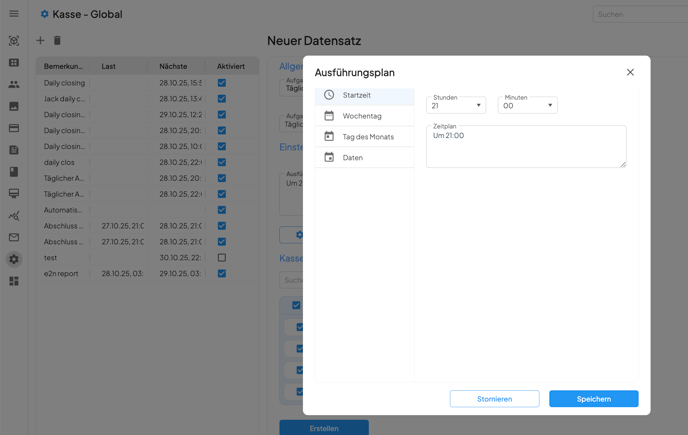
Task: Click the trash delete icon
Action: (x=57, y=41)
